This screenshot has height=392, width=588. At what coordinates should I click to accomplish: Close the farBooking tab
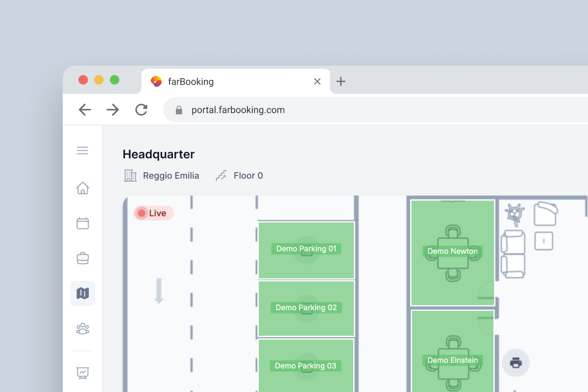coord(317,81)
